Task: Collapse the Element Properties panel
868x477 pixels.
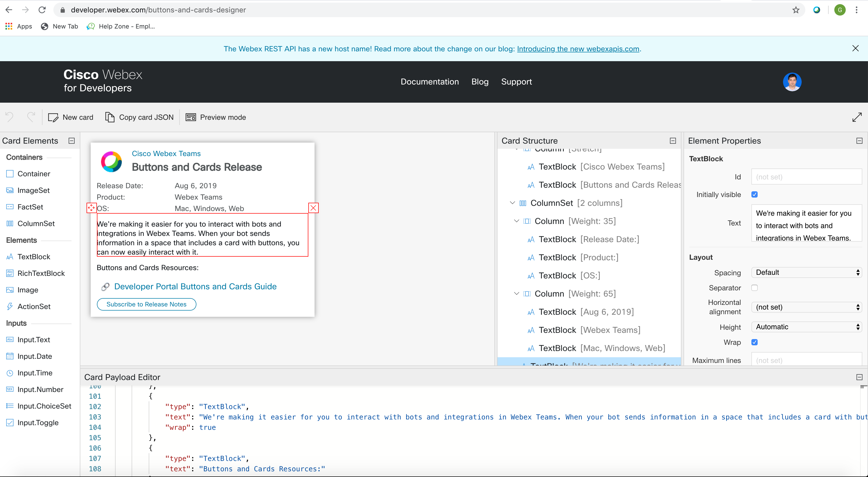Action: click(859, 141)
